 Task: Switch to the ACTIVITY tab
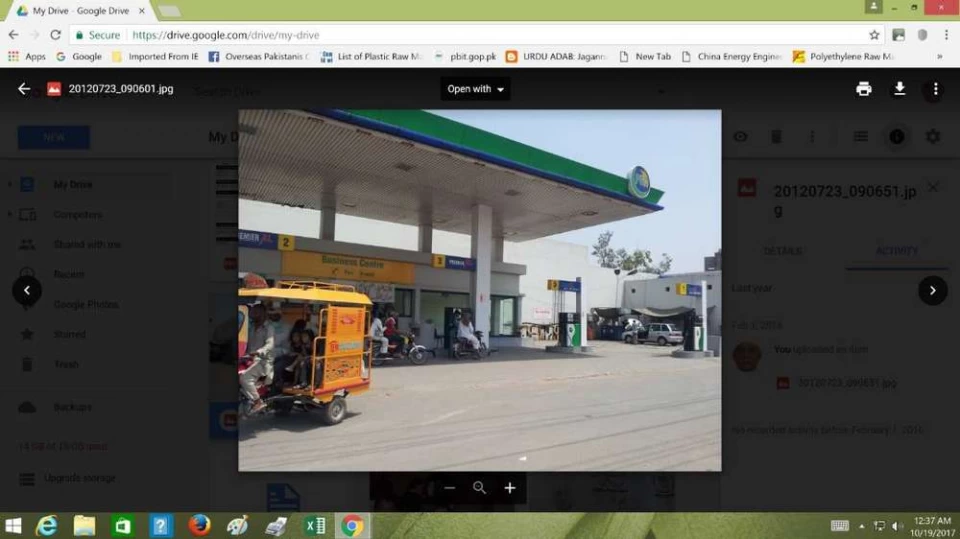(x=896, y=251)
